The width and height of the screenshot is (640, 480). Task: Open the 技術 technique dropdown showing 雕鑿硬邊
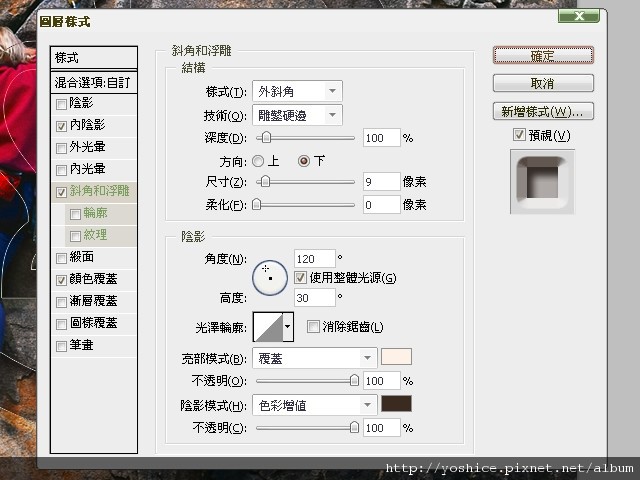pos(297,115)
